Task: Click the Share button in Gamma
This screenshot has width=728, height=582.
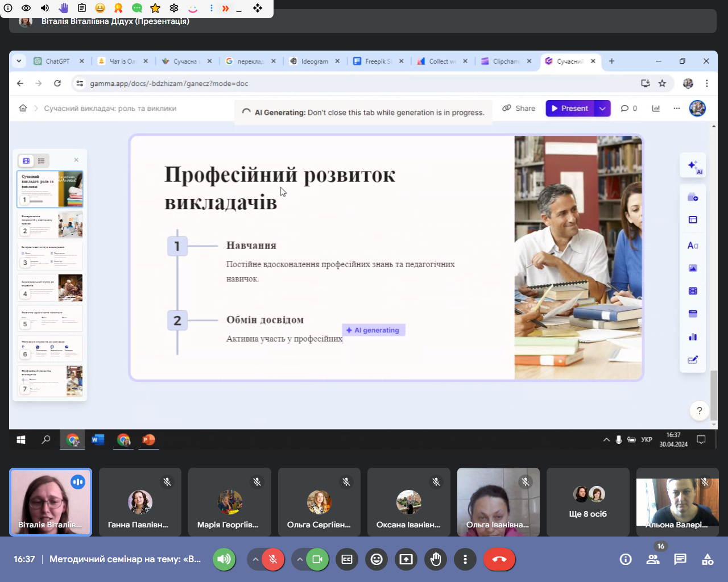Action: 519,109
